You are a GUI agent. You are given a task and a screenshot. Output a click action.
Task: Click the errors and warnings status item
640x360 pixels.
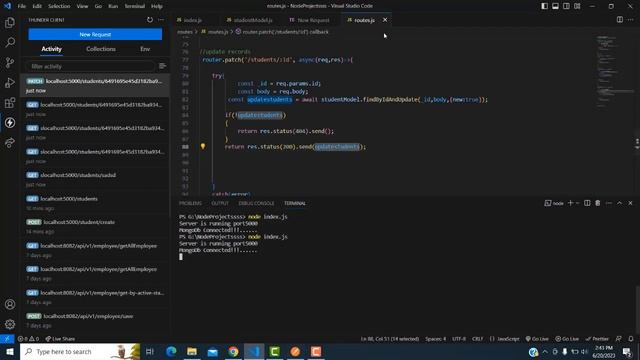pos(28,339)
